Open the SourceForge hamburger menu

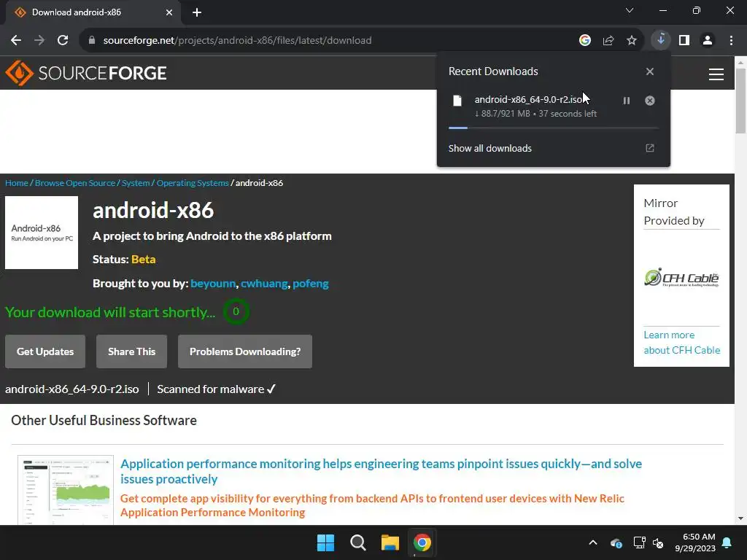716,74
